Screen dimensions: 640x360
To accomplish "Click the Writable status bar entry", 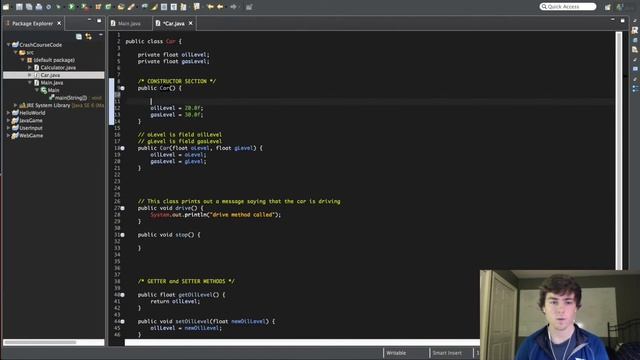I will 396,353.
